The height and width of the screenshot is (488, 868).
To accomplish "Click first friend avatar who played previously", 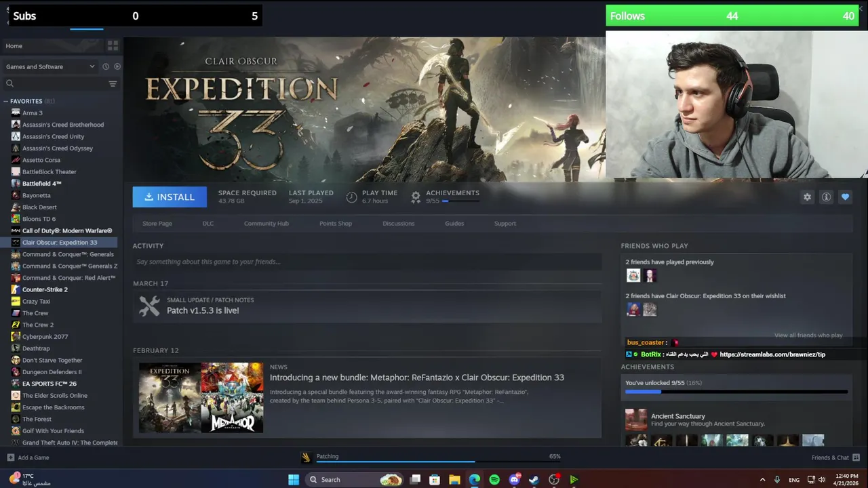I will 633,275.
